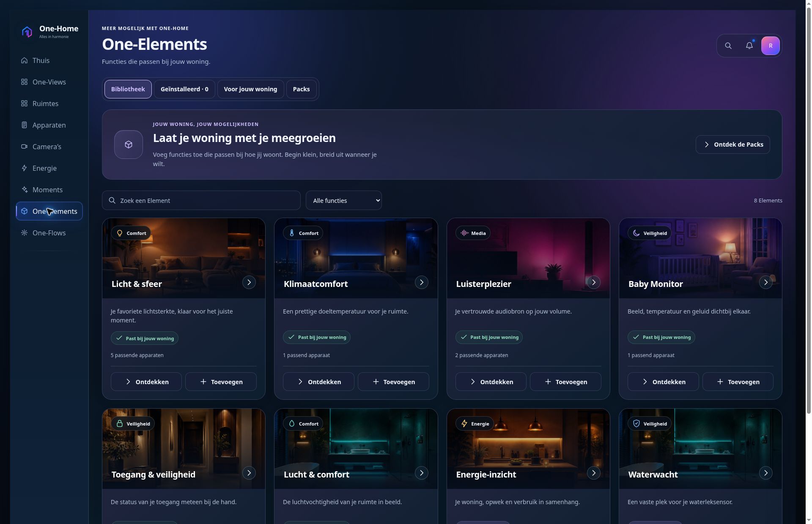
Task: Go to Thuis in the sidebar
Action: click(x=49, y=60)
